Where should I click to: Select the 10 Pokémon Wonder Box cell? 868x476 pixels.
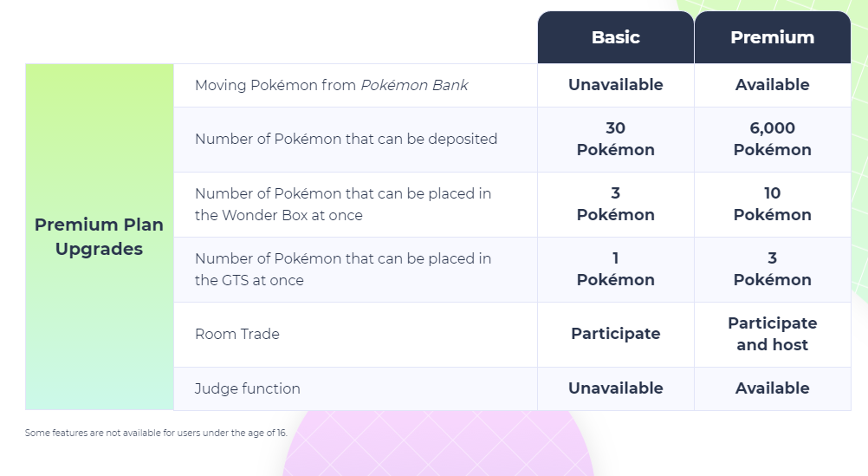772,205
